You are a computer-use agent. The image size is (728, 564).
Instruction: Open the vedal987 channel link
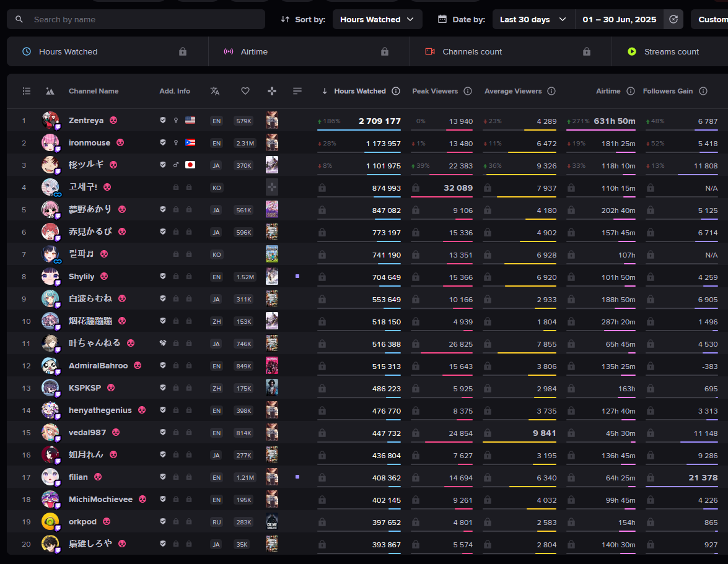87,433
